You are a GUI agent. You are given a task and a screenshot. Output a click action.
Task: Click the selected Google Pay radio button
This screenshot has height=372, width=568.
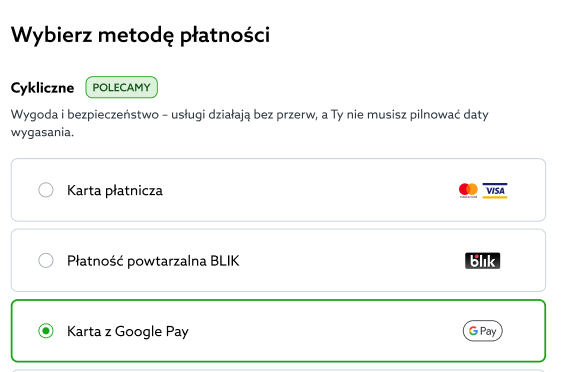tap(46, 331)
